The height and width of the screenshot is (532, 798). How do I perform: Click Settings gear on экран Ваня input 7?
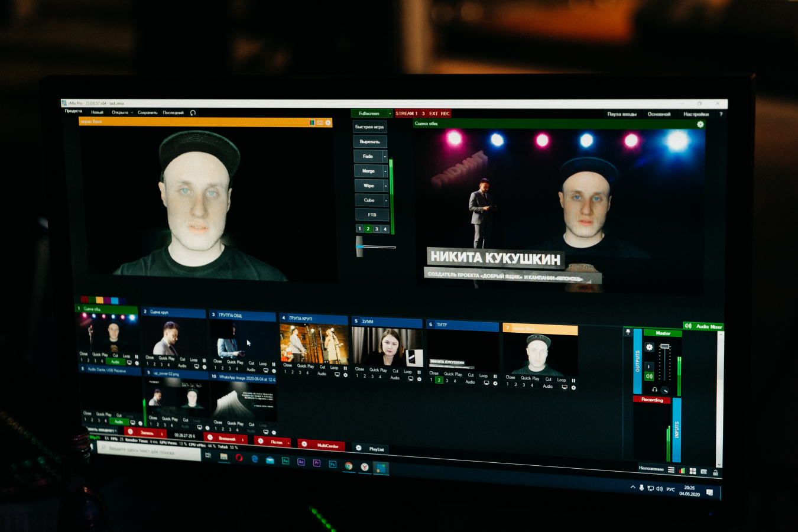pos(573,388)
